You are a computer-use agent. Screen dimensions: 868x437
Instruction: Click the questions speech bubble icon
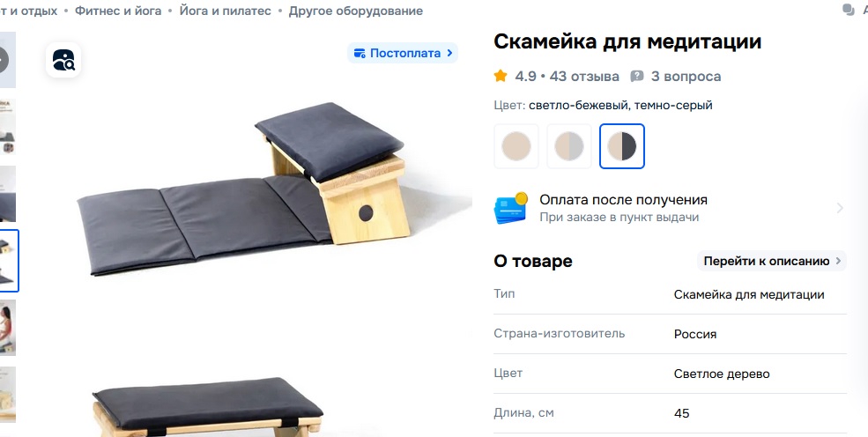click(x=637, y=77)
